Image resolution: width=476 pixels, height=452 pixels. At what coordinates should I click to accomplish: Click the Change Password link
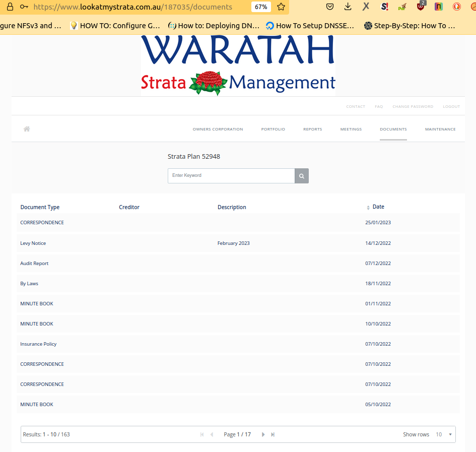click(413, 107)
